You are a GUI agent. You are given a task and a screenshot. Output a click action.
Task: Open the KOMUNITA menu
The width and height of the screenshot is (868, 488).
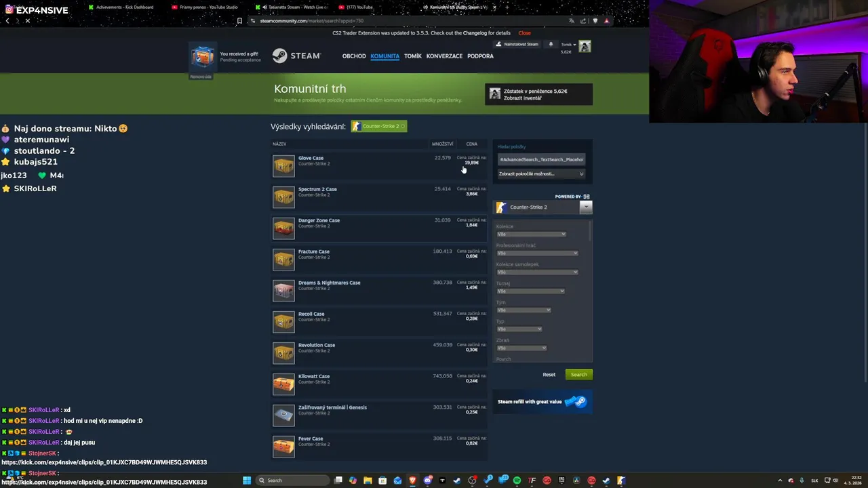tap(384, 56)
